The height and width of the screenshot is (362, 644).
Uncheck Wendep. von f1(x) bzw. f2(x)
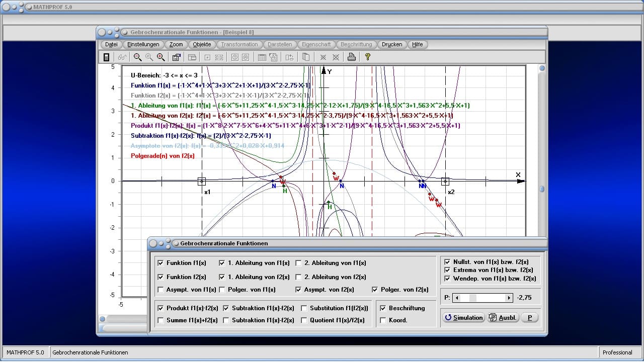click(447, 279)
